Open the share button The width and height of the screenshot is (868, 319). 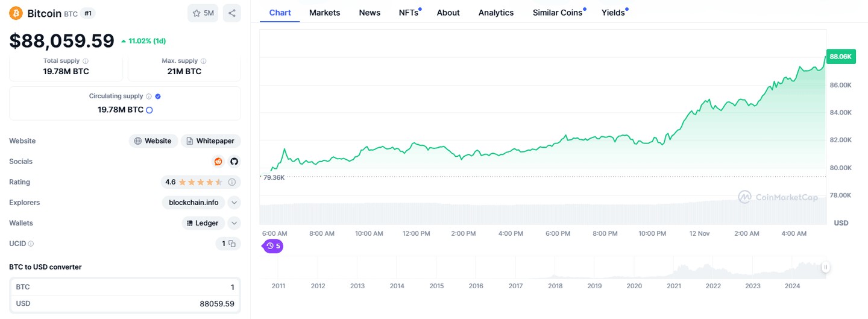(232, 13)
